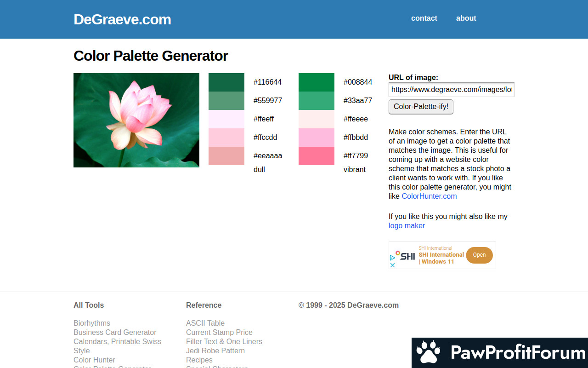Pick the dull #eeaaaa swatch
The height and width of the screenshot is (368, 588).
click(226, 156)
